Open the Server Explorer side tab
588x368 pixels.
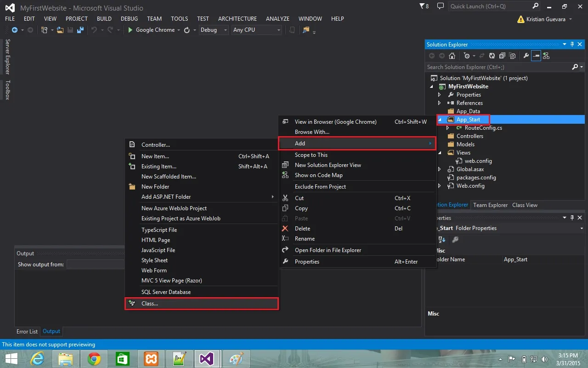coord(7,57)
